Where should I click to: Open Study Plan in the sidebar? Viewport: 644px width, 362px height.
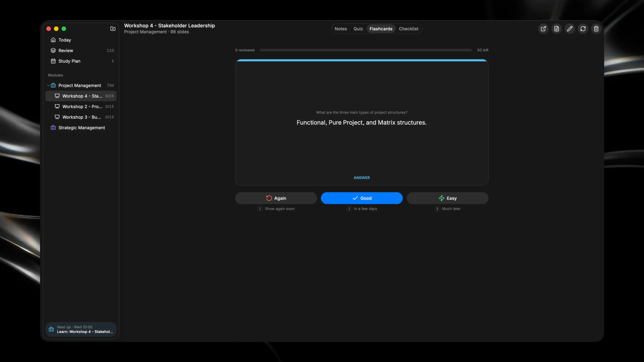[81, 61]
